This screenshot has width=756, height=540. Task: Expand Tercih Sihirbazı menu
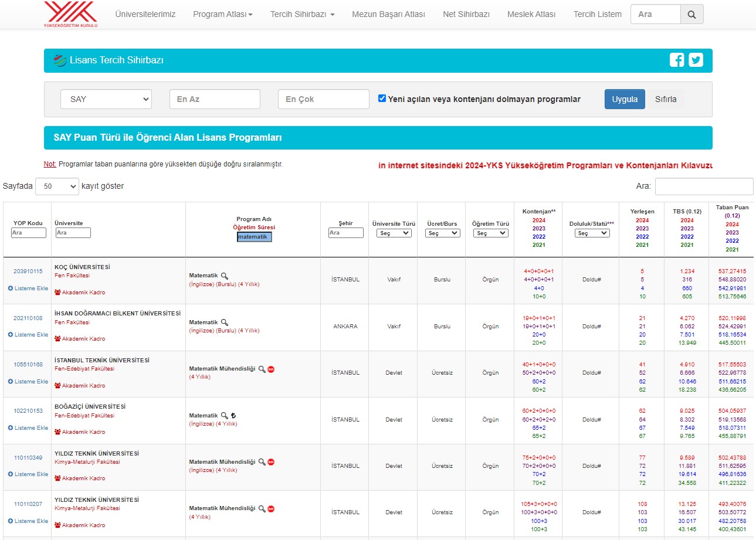pos(303,14)
